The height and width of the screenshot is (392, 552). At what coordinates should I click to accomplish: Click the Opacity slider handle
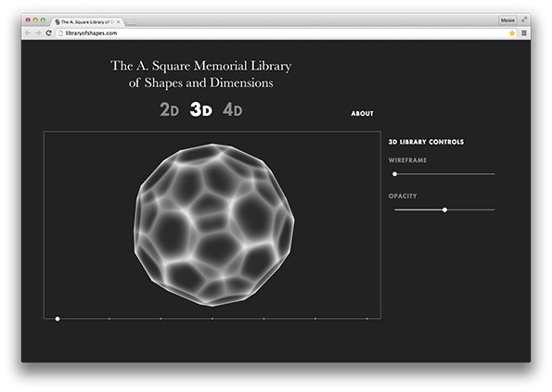click(x=444, y=209)
